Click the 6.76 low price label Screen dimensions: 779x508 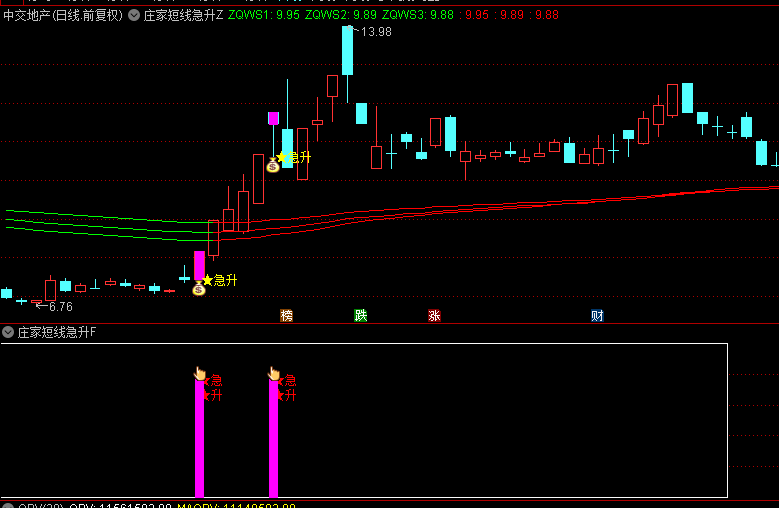[x=61, y=307]
